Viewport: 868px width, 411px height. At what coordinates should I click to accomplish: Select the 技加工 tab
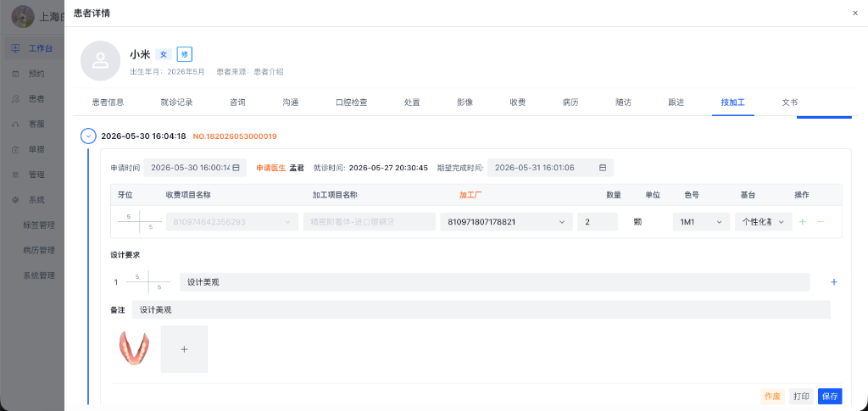733,103
